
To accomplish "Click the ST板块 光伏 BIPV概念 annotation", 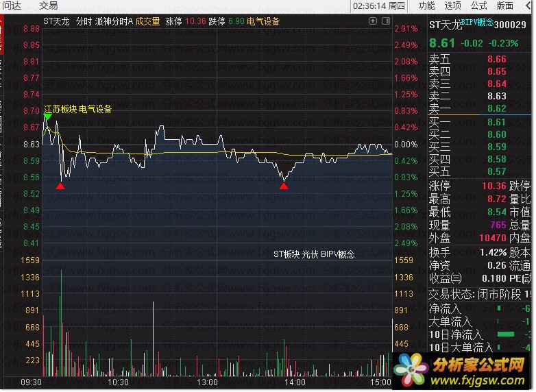I will [314, 254].
